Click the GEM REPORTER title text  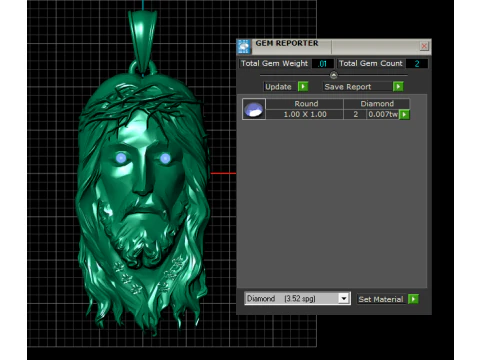(287, 43)
